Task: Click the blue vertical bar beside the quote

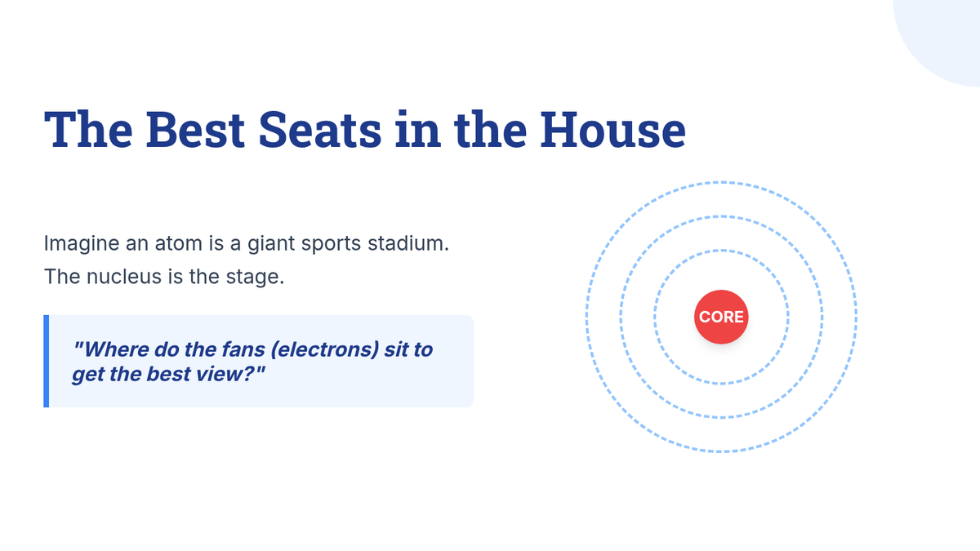Action: coord(47,361)
